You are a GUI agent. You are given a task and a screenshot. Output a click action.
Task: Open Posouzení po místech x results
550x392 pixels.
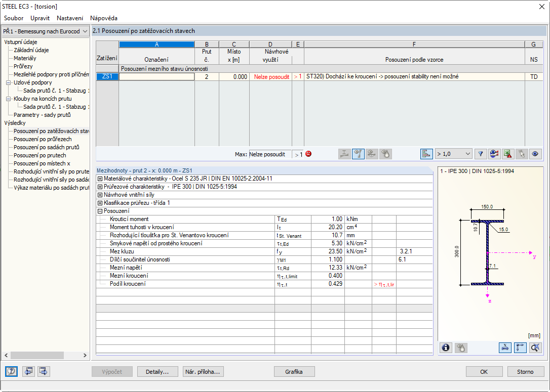coord(42,163)
